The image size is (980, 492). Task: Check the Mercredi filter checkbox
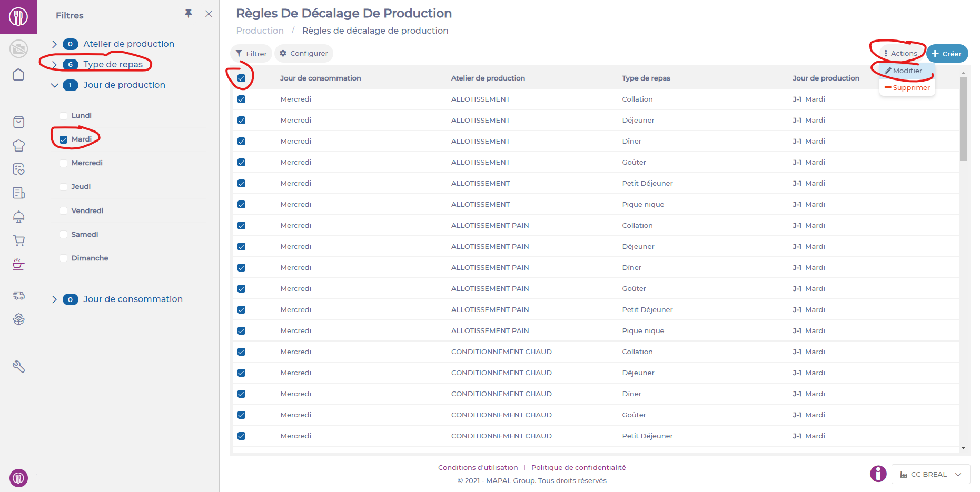(x=63, y=163)
